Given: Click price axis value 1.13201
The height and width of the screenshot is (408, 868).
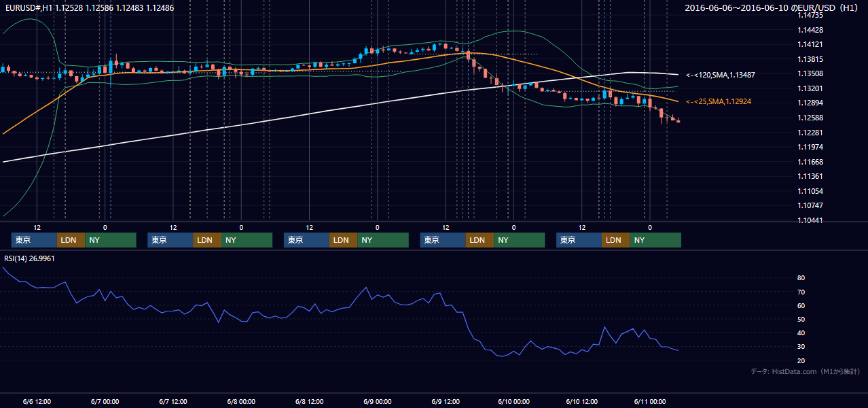Looking at the screenshot, I should click(810, 88).
